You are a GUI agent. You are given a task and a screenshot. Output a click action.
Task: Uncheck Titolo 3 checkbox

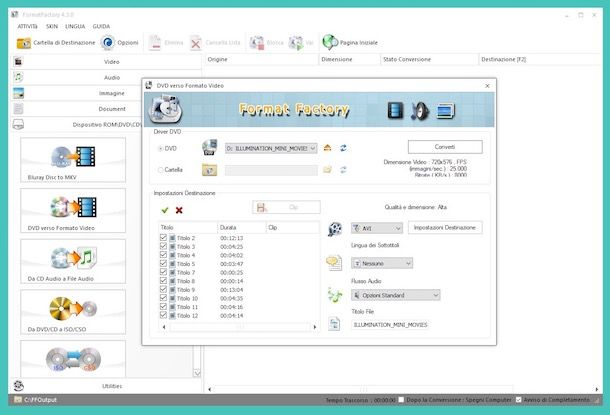click(163, 246)
